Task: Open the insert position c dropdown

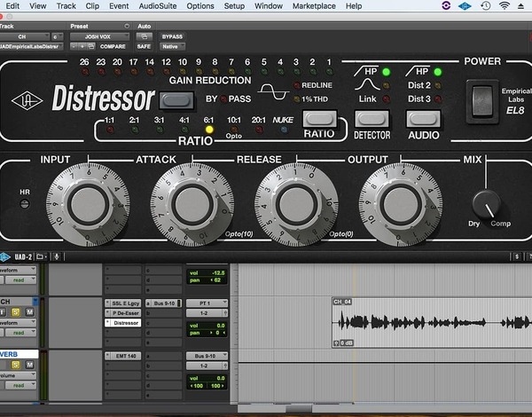Action: pos(57,36)
